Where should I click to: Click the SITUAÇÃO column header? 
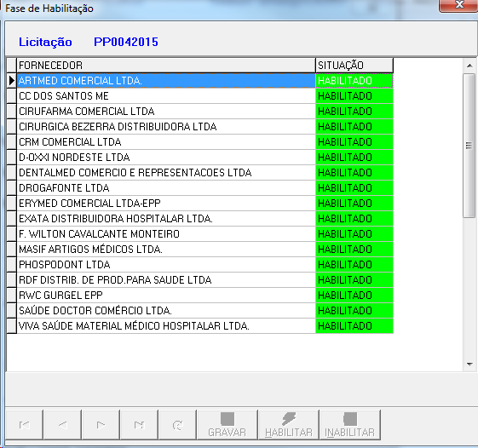(x=354, y=66)
